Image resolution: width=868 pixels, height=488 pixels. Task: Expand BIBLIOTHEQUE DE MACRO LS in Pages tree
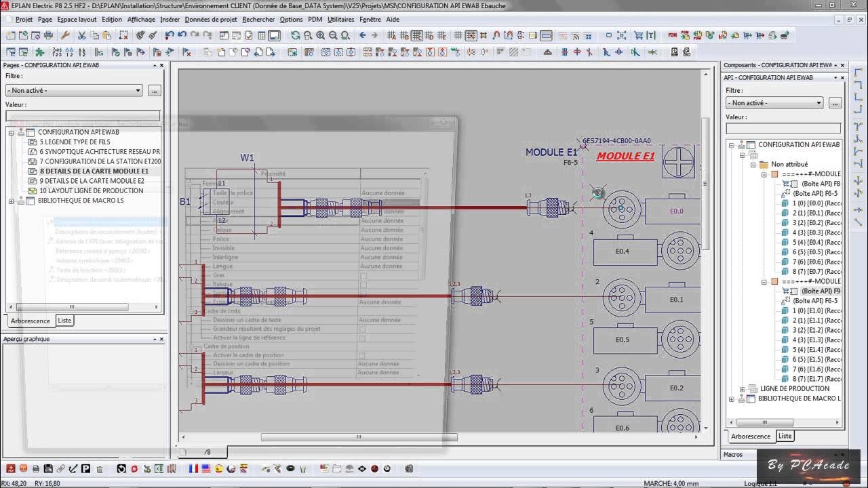(11, 201)
